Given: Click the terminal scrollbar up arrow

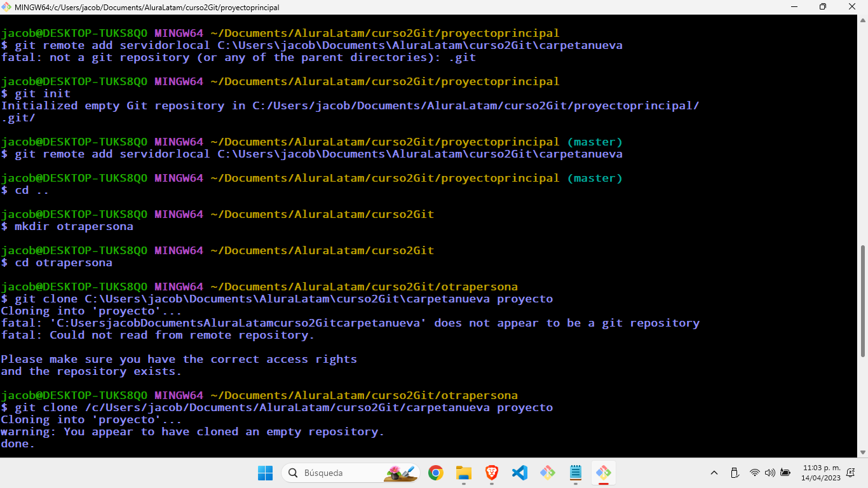Looking at the screenshot, I should pos(863,20).
